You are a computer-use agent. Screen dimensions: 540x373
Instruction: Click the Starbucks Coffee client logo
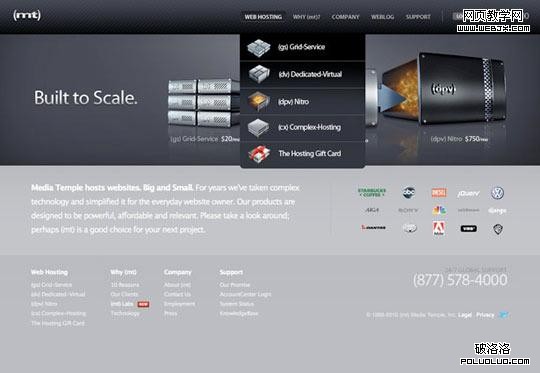click(x=372, y=193)
